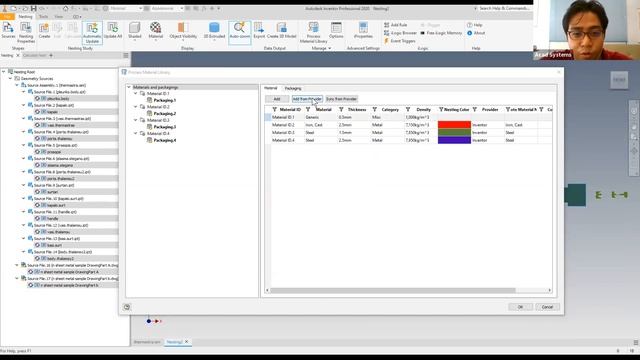Add a browser panel with plus icon
The height and width of the screenshot is (360, 640).
(x=51, y=55)
